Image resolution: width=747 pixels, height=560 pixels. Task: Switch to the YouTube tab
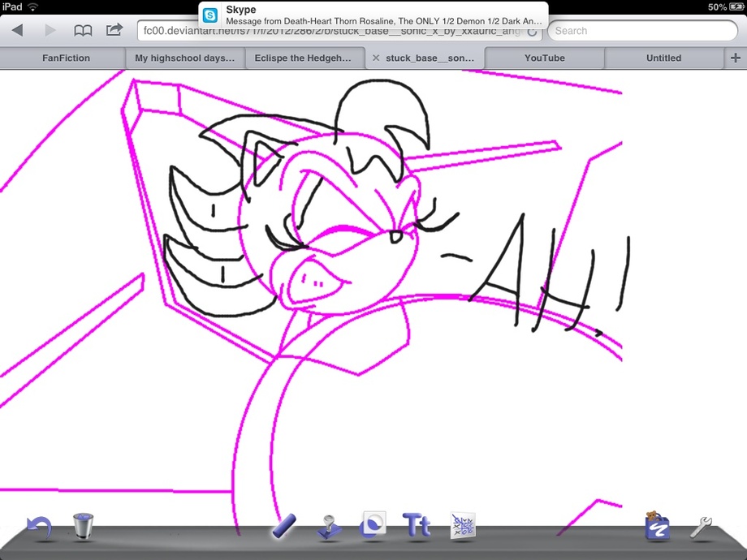point(545,58)
